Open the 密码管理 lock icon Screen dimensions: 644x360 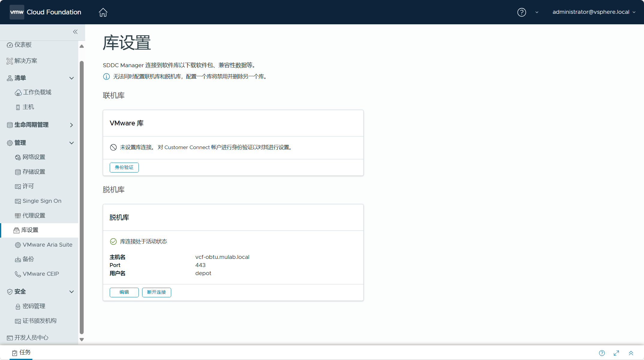[18, 307]
